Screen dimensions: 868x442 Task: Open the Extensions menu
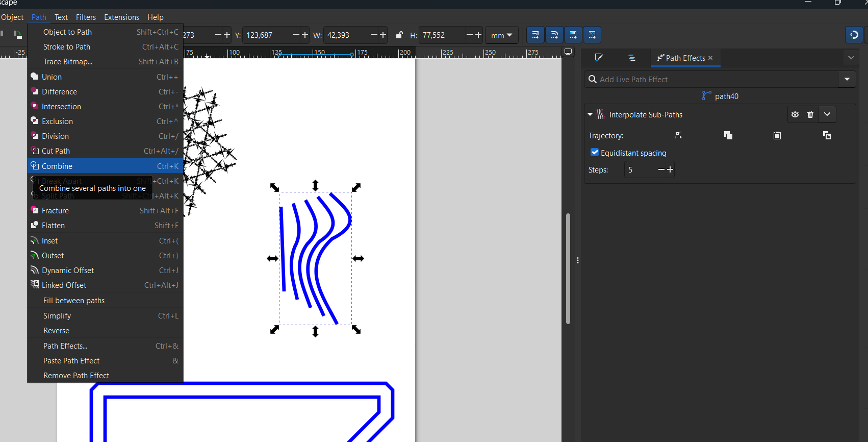[x=121, y=17]
